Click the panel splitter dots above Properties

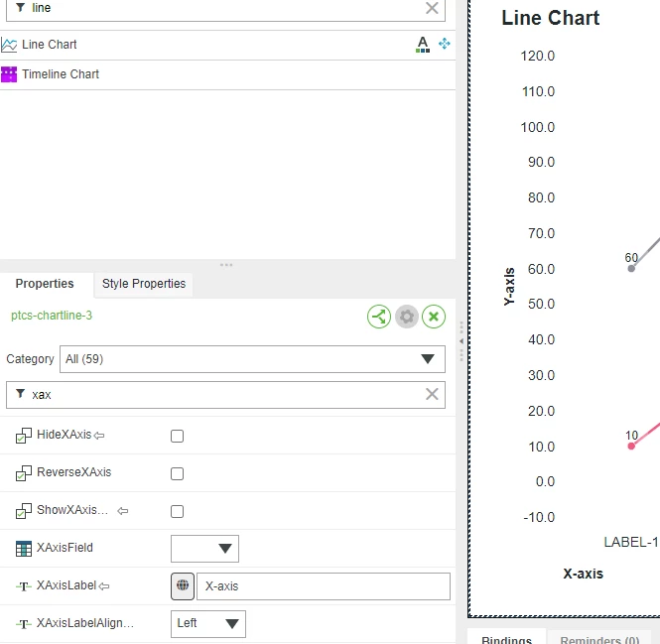click(226, 265)
